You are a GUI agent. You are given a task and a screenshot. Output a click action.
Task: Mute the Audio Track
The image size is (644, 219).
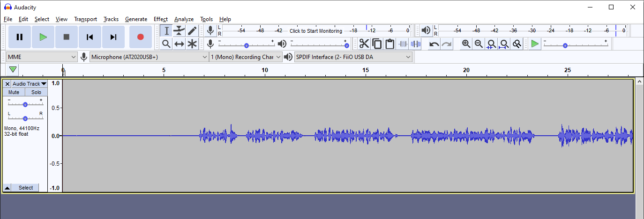[14, 92]
